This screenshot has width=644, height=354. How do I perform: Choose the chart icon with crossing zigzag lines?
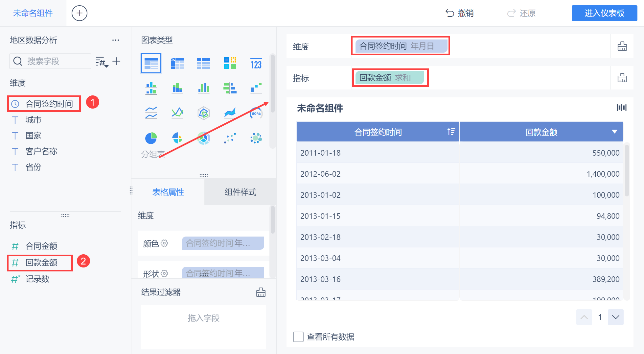(177, 113)
